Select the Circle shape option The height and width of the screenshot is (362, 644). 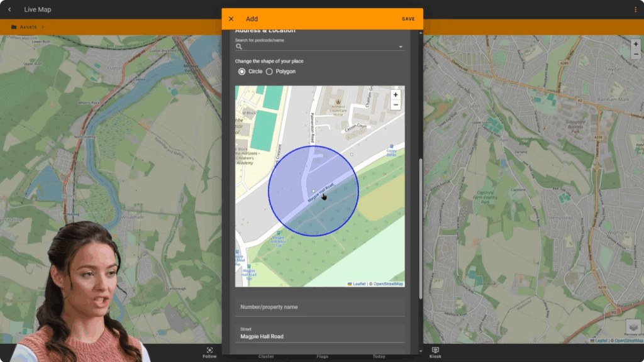click(242, 72)
